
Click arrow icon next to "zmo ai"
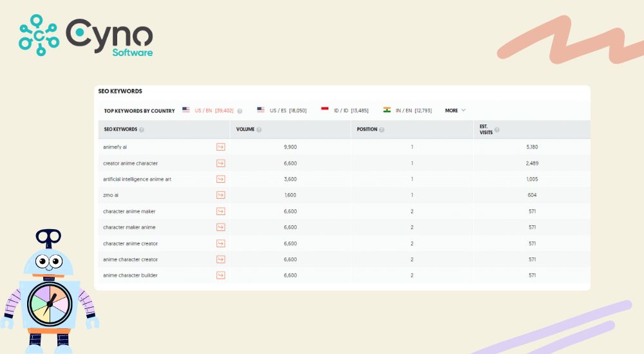[220, 195]
